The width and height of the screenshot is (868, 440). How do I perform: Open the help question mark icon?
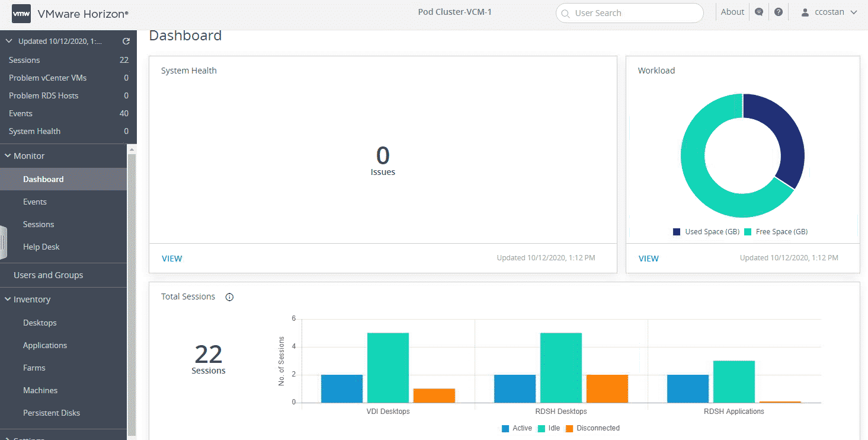click(x=779, y=12)
